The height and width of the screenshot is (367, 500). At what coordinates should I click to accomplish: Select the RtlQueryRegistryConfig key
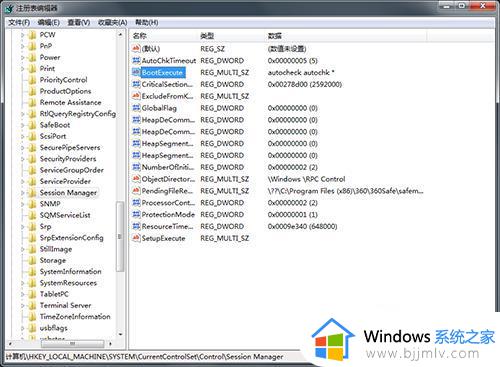pyautogui.click(x=78, y=114)
